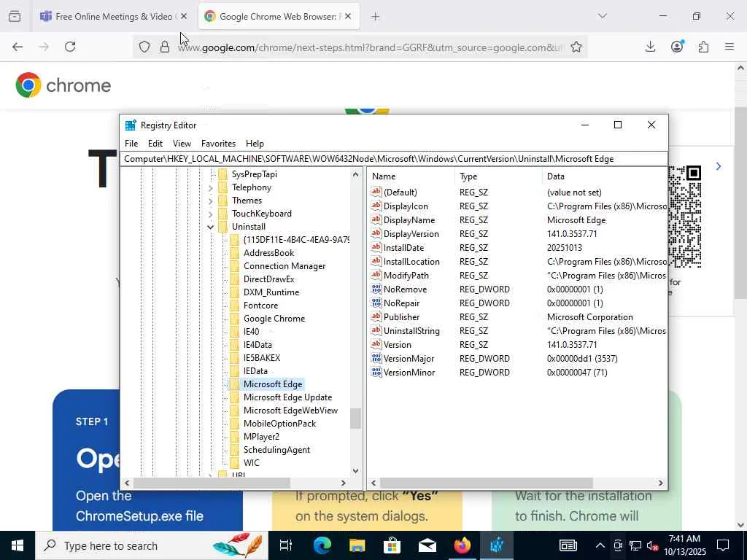747x560 pixels.
Task: Open the Favorites menu in Registry Editor
Action: [x=218, y=144]
